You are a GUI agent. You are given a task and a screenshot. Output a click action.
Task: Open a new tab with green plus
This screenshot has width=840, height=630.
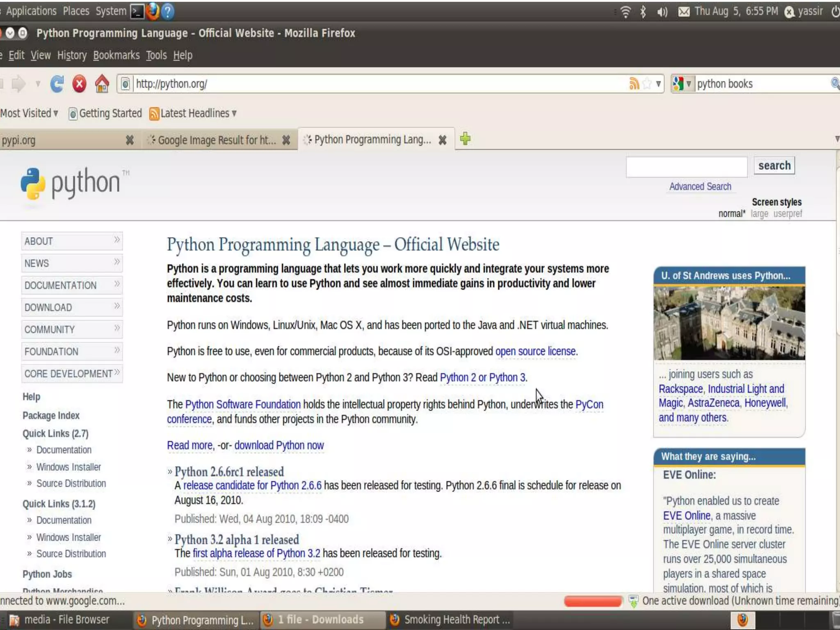(x=465, y=139)
